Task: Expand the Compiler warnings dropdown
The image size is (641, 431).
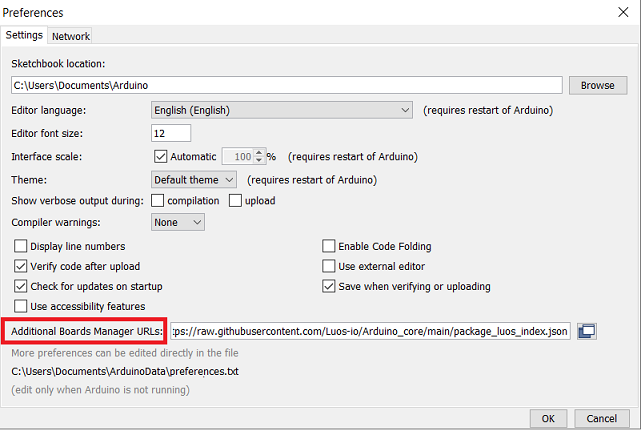Action: [178, 222]
